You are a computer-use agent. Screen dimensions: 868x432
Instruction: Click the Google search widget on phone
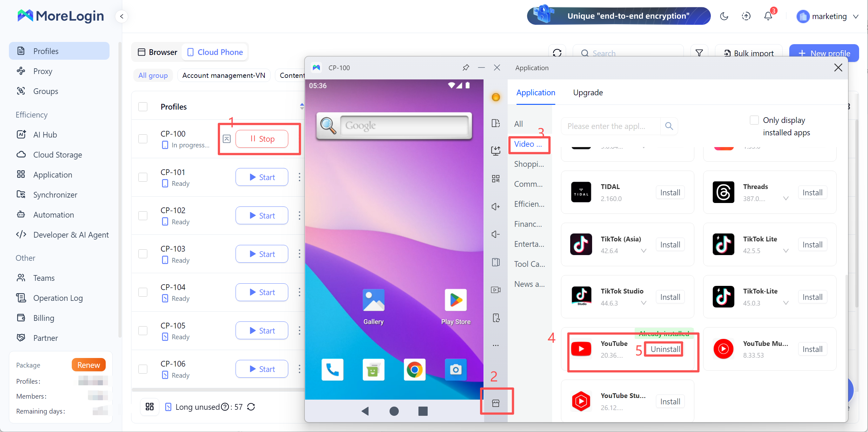coord(394,125)
